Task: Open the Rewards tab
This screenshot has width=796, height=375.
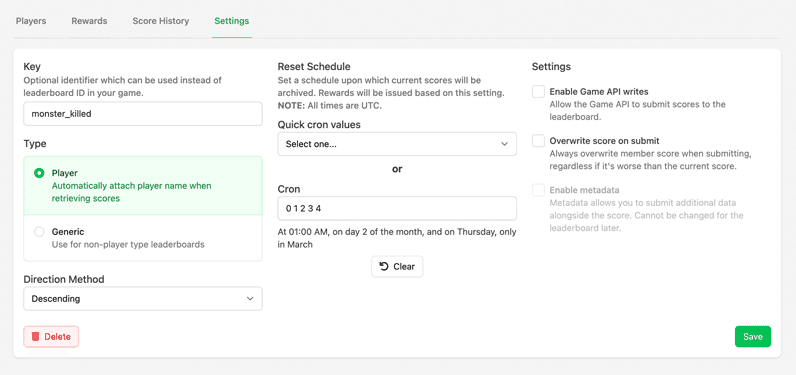Action: (89, 21)
